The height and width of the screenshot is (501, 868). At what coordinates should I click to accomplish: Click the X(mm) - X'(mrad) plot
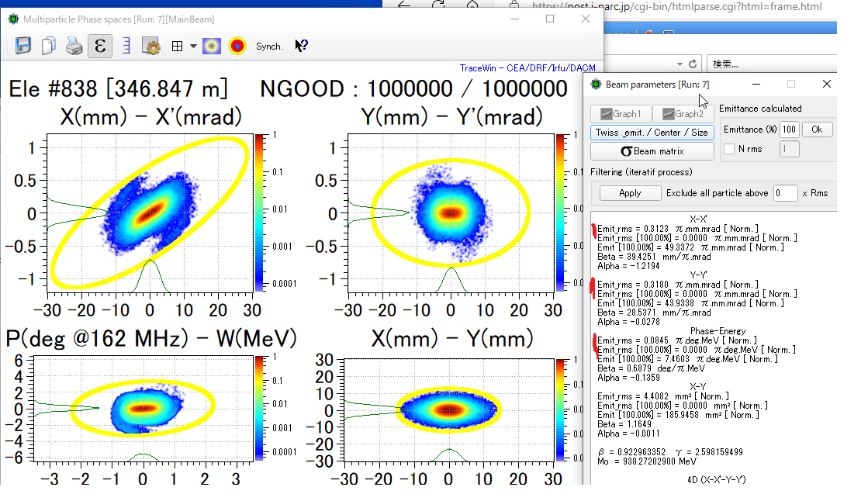(150, 213)
